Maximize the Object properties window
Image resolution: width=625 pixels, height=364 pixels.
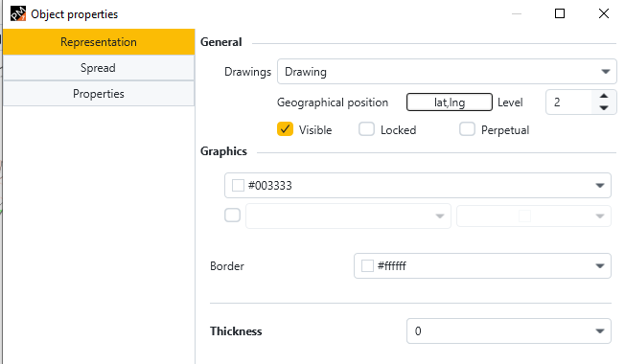click(x=560, y=13)
